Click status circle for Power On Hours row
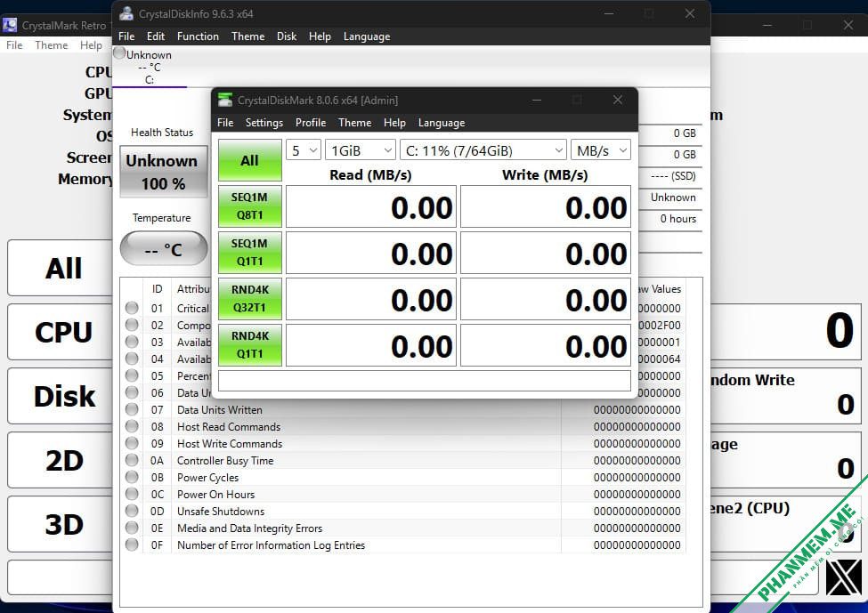 [x=132, y=494]
